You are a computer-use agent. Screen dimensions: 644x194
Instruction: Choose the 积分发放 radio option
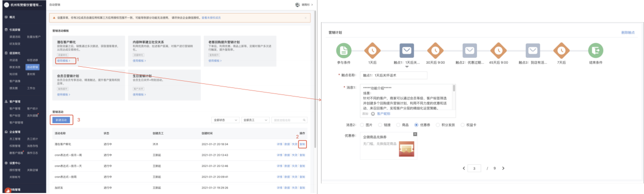438,124
